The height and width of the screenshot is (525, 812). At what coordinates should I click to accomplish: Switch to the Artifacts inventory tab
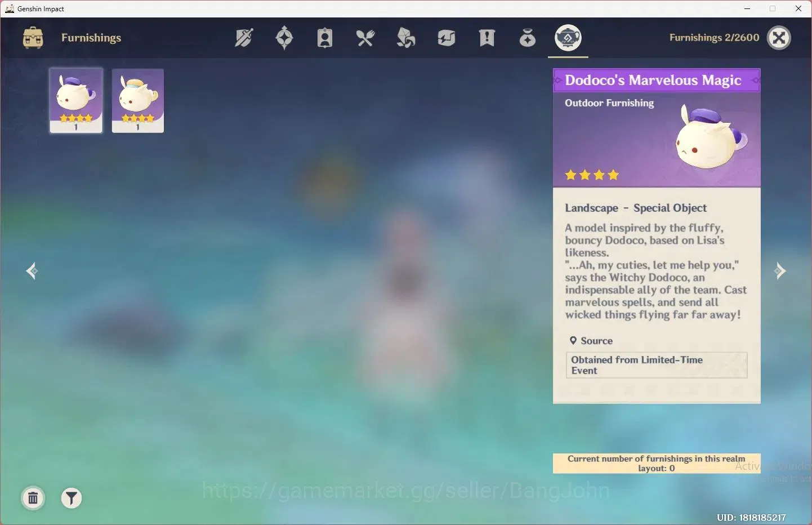tap(284, 38)
